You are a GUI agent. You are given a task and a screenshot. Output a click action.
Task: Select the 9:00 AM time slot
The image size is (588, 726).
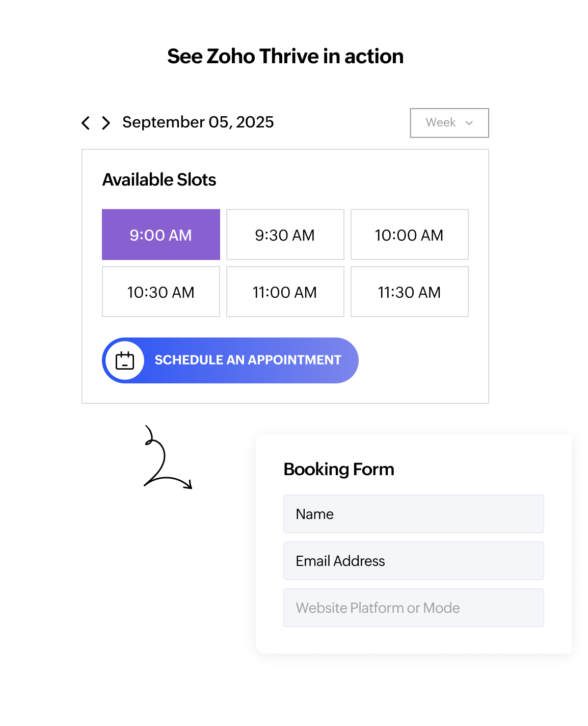(161, 235)
